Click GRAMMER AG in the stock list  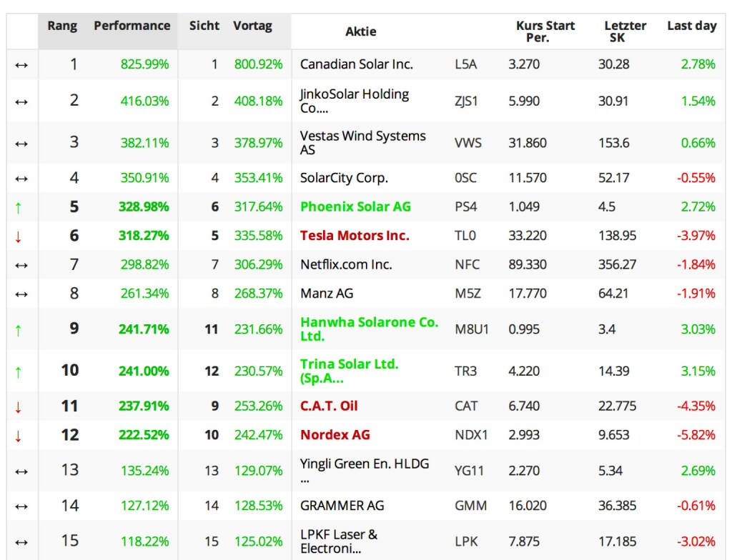(x=342, y=505)
